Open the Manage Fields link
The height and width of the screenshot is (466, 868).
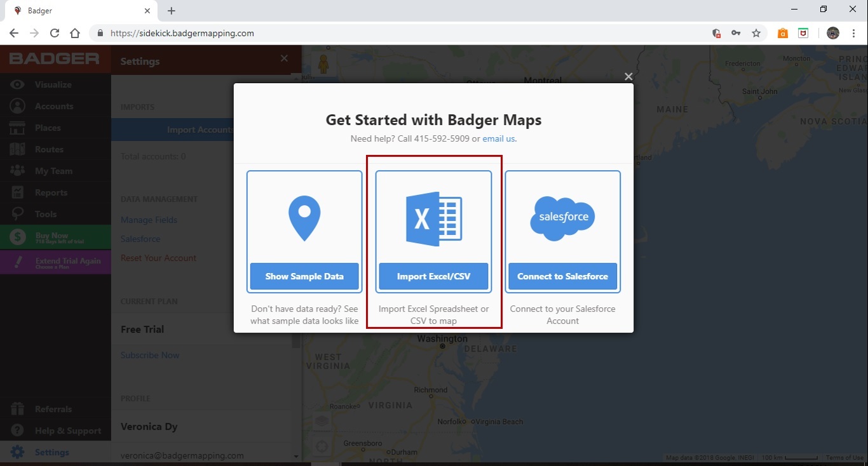(x=149, y=220)
